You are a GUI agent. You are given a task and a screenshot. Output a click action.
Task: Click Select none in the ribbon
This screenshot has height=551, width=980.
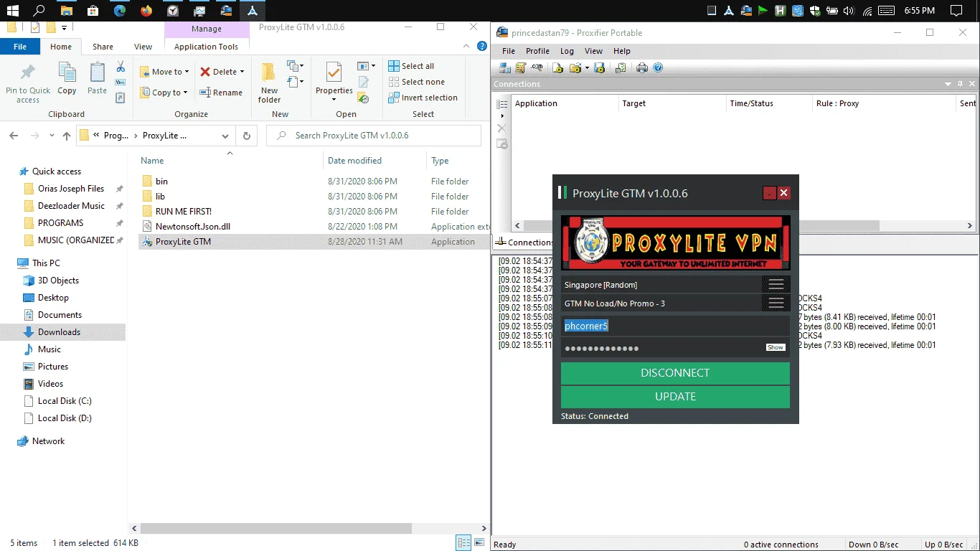coord(416,82)
